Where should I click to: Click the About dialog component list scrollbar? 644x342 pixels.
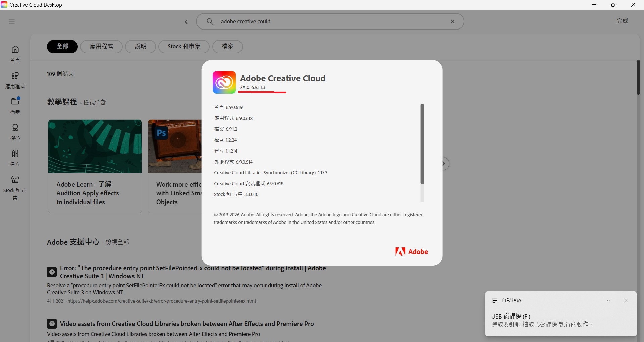422,144
